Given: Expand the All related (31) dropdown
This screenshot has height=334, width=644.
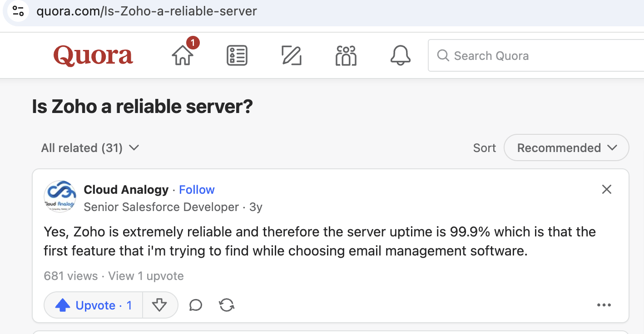Looking at the screenshot, I should tap(90, 148).
